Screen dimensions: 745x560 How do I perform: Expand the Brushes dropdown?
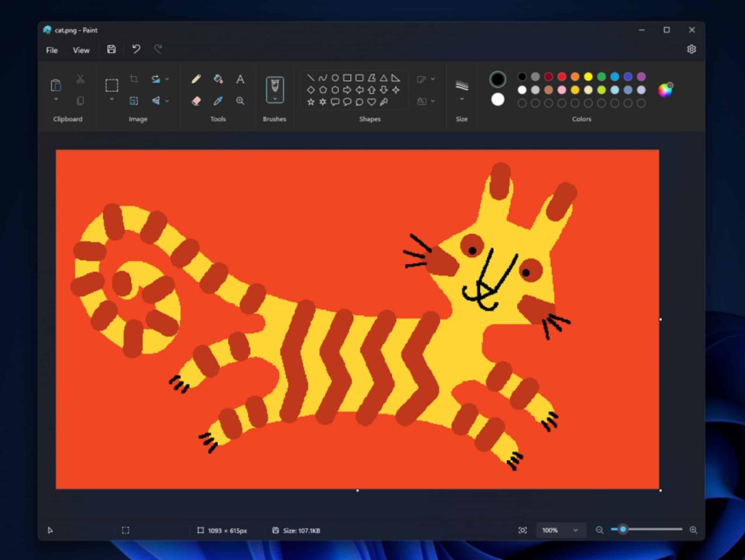(x=275, y=98)
